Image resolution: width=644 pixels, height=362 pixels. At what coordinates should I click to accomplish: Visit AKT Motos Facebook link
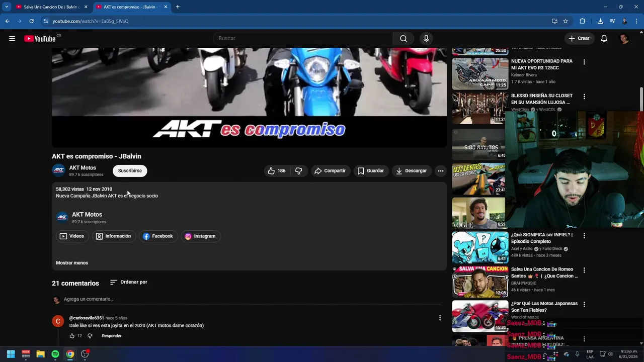click(x=158, y=236)
